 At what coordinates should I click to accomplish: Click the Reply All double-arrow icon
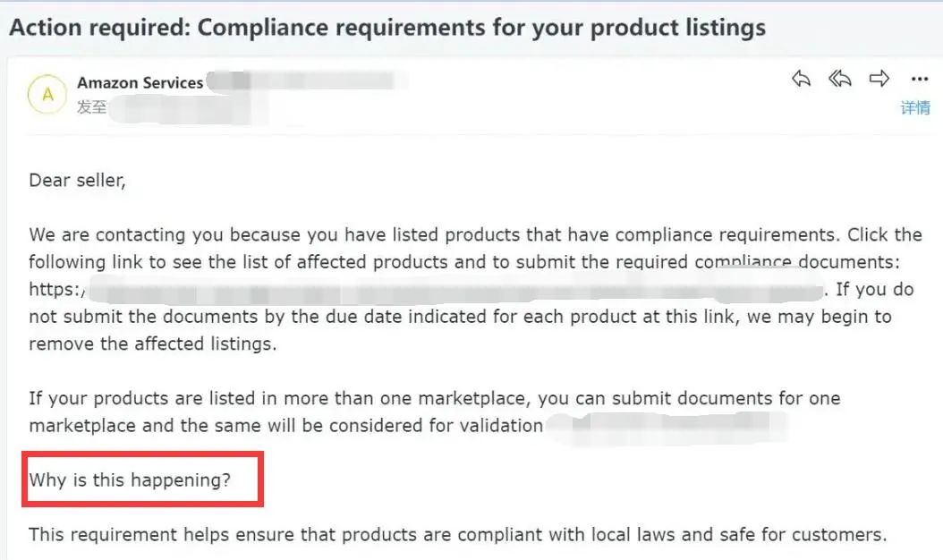click(x=839, y=80)
